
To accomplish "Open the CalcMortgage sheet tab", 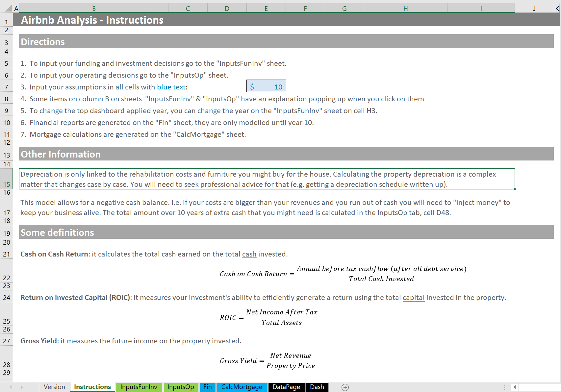I will (x=242, y=387).
